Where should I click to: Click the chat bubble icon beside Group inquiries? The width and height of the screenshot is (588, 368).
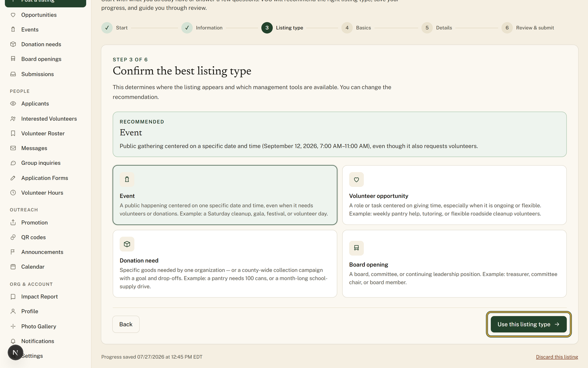(x=13, y=163)
